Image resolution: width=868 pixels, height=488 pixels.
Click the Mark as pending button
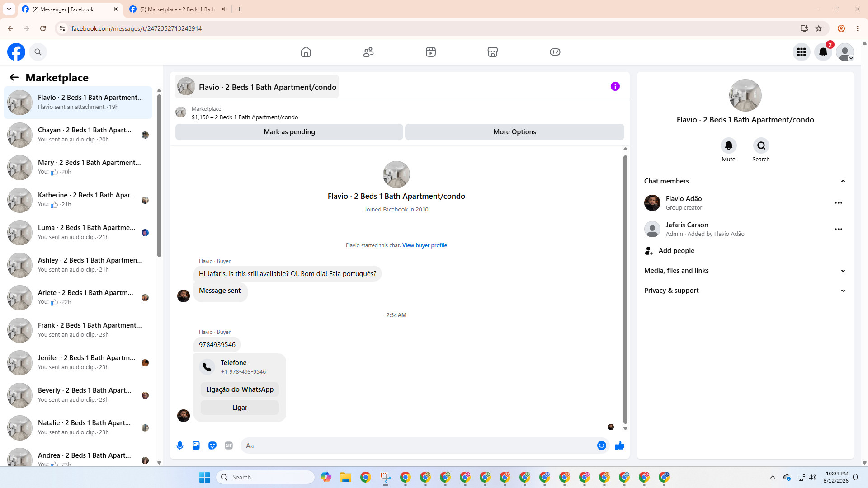pyautogui.click(x=289, y=132)
